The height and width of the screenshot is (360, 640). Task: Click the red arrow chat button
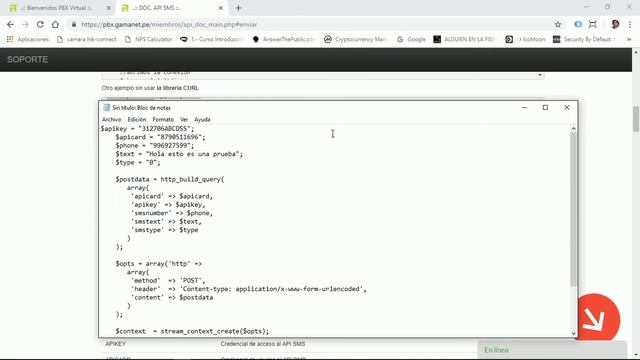(596, 318)
